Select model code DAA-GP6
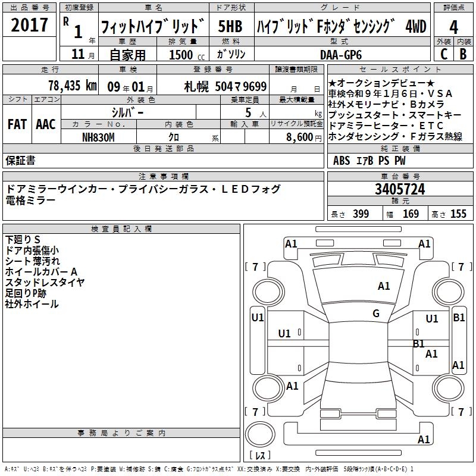The image size is (476, 476). 341,55
